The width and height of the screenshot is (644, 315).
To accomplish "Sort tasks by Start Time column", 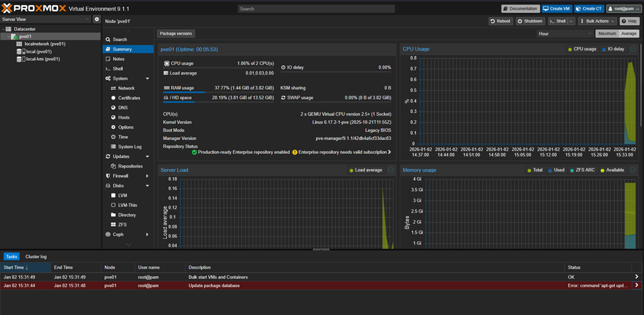I will [26, 267].
